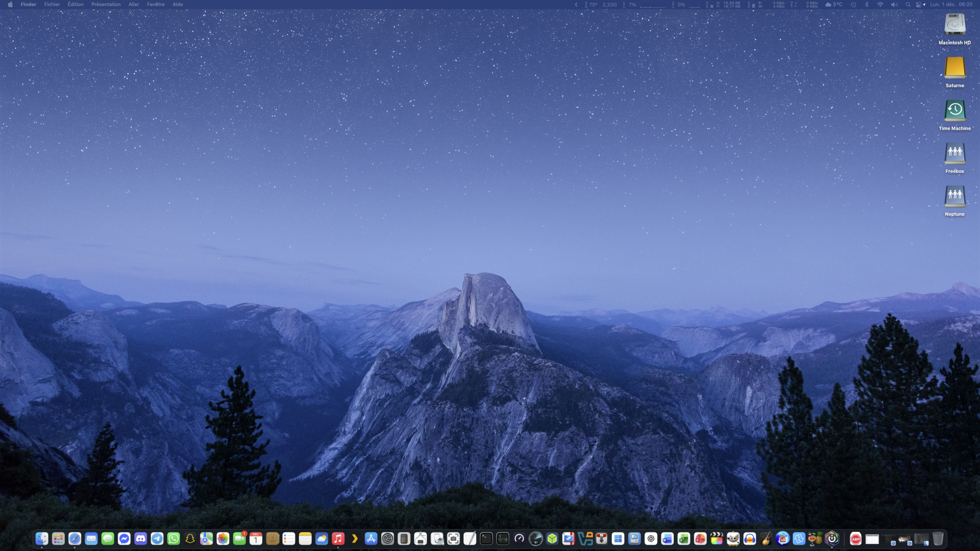Viewport: 980px width, 551px height.
Task: Open the ChatGPT app icon
Action: (651, 539)
